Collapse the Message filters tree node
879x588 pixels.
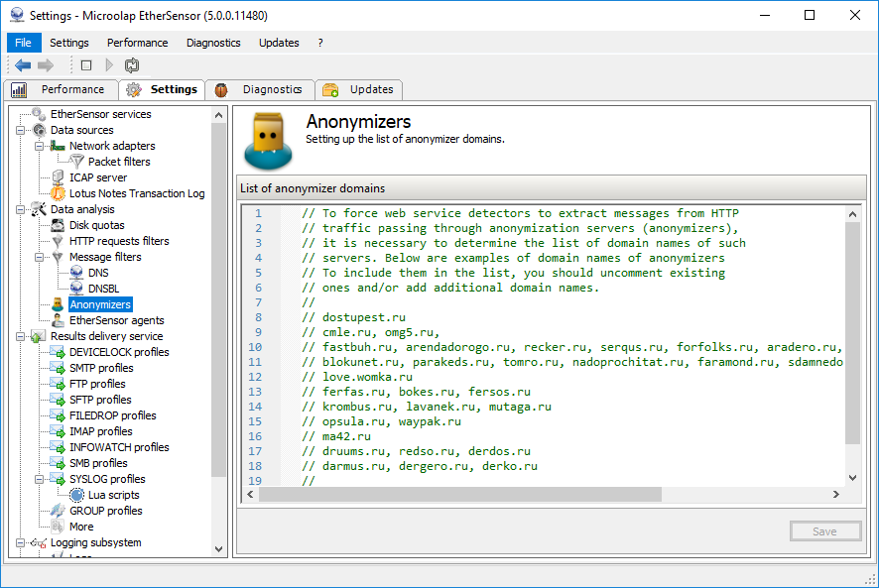[40, 257]
